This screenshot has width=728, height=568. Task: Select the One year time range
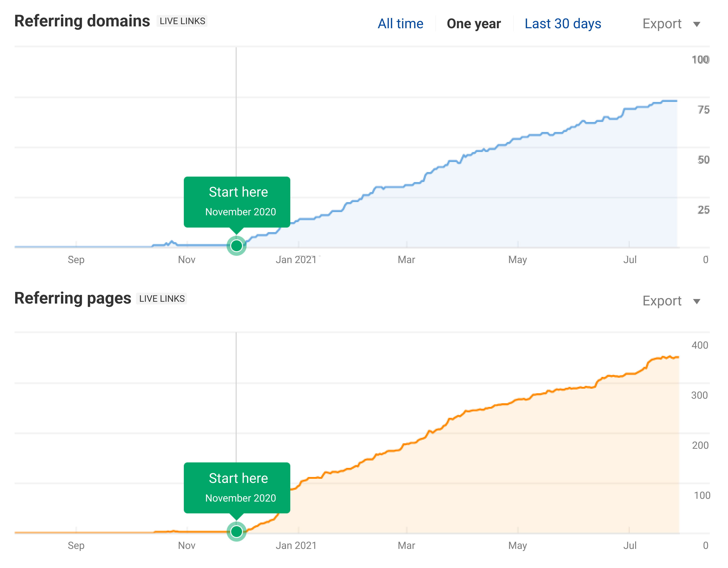[x=474, y=23]
